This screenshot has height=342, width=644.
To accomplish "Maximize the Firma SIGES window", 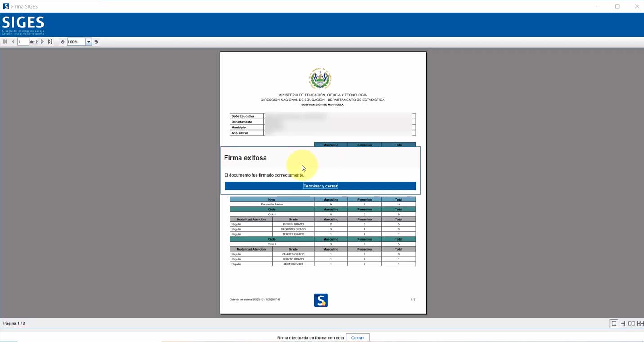I will (x=617, y=6).
